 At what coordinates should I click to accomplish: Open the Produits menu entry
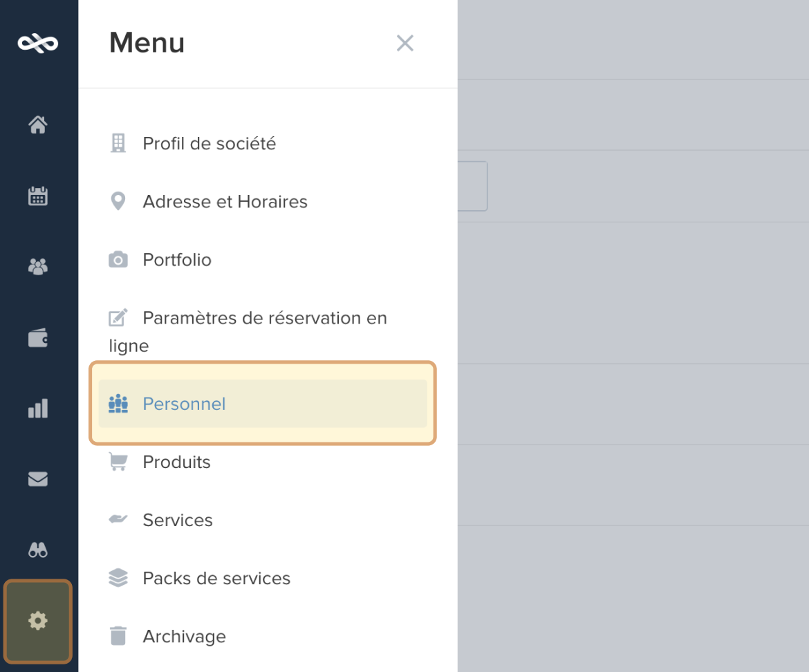176,462
